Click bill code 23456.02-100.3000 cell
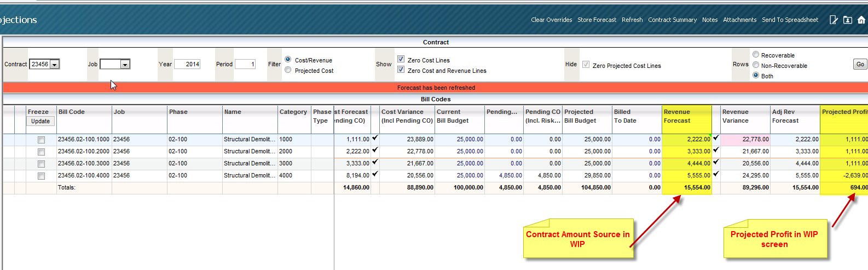 [84, 163]
